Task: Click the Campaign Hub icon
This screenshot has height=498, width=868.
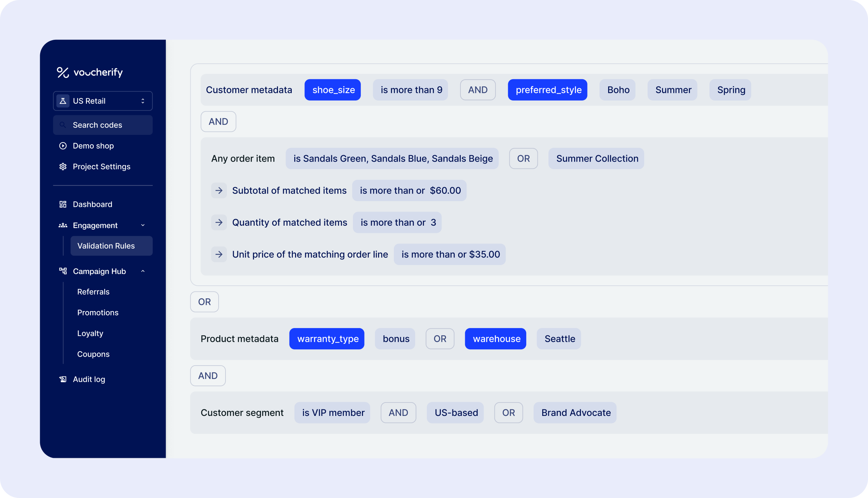Action: tap(63, 271)
